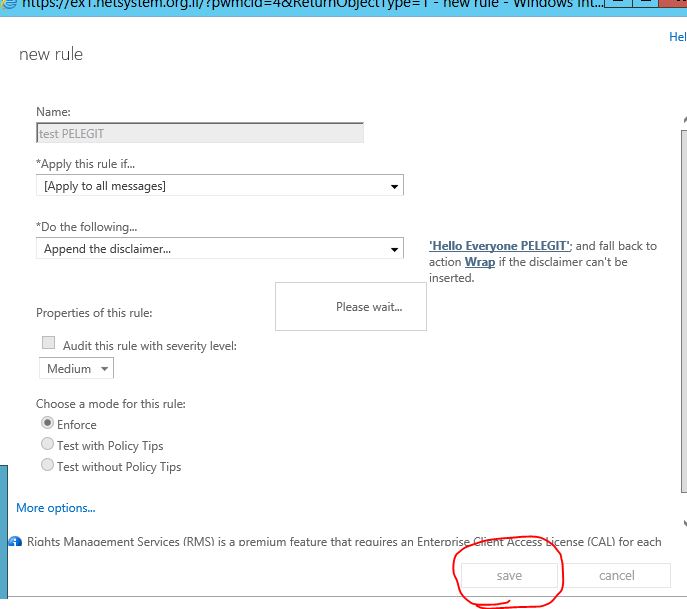Enable 'Audit this rule with severity level' checkbox
687x609 pixels.
[x=49, y=343]
